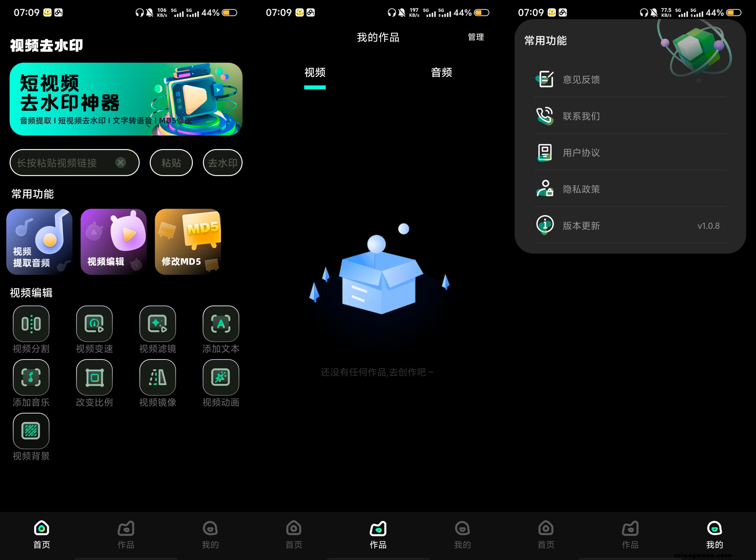Clear the video link input field
The width and height of the screenshot is (756, 560).
pos(120,163)
